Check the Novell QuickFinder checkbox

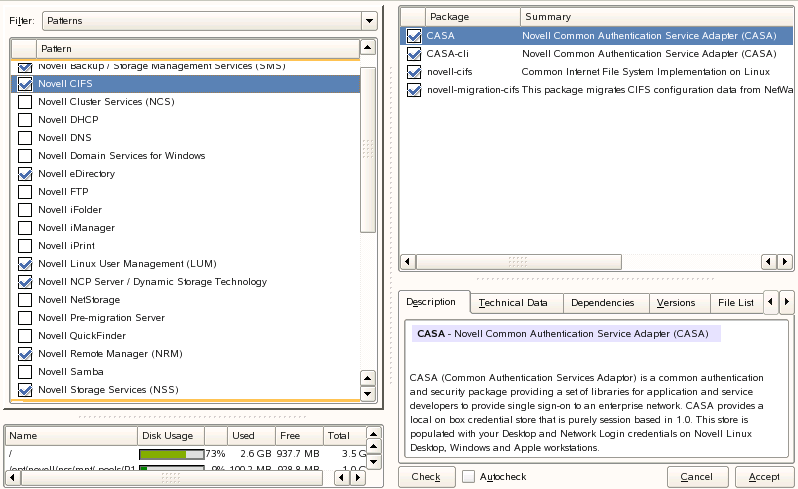coord(25,336)
